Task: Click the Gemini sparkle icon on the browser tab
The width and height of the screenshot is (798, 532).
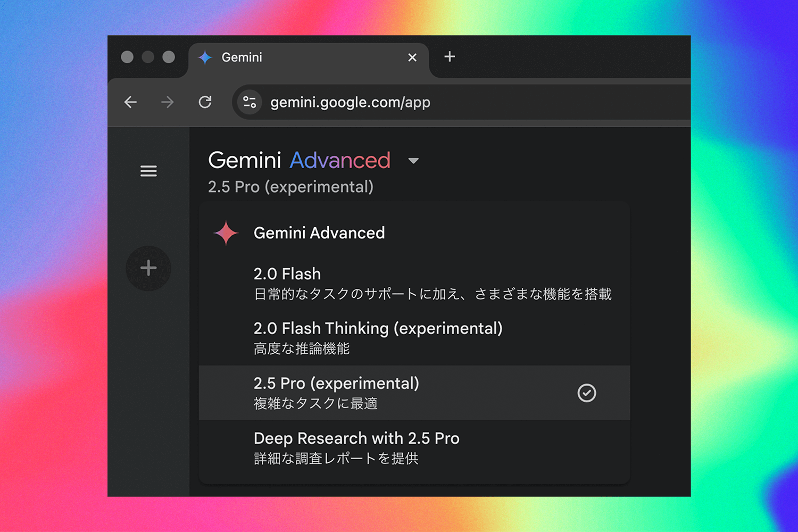Action: (x=205, y=57)
